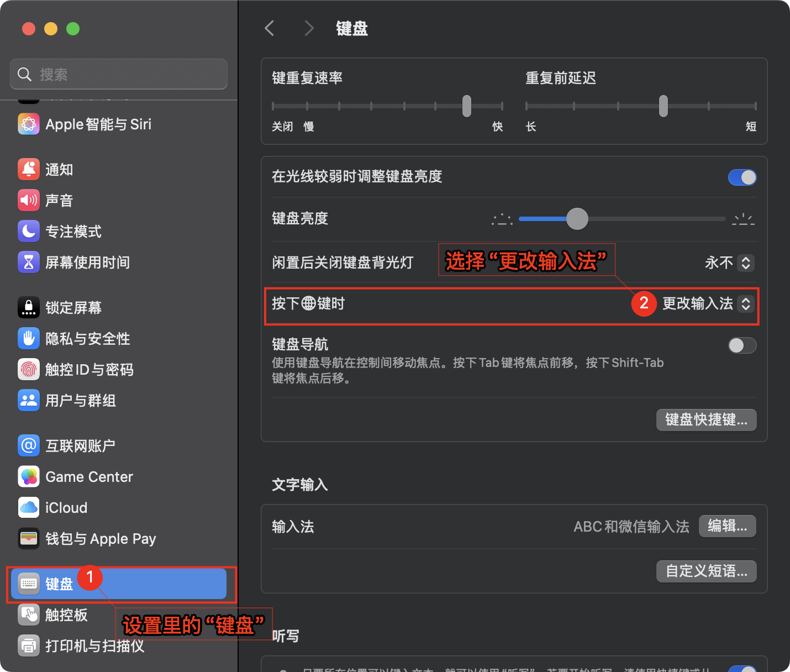Go back with the left chevron

pos(270,28)
